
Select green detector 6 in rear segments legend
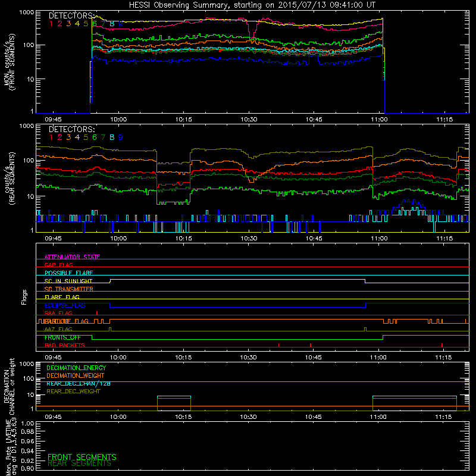pyautogui.click(x=95, y=137)
